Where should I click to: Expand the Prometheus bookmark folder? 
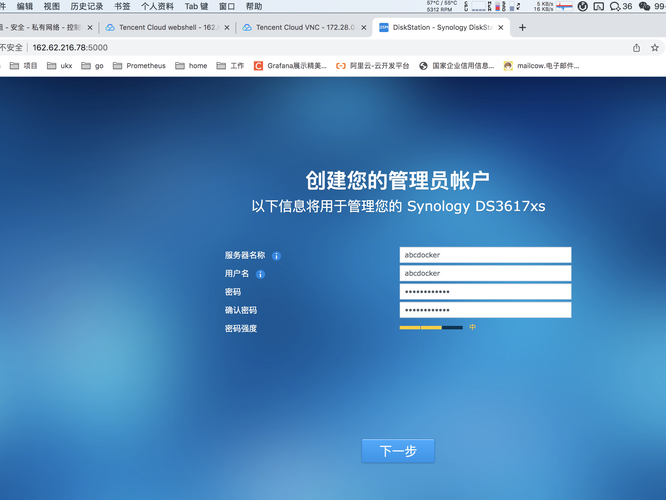(139, 66)
